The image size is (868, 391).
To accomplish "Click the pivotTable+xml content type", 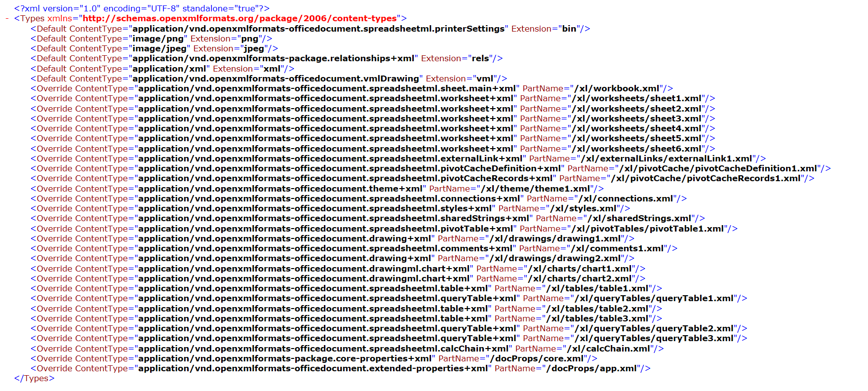I will tap(326, 229).
